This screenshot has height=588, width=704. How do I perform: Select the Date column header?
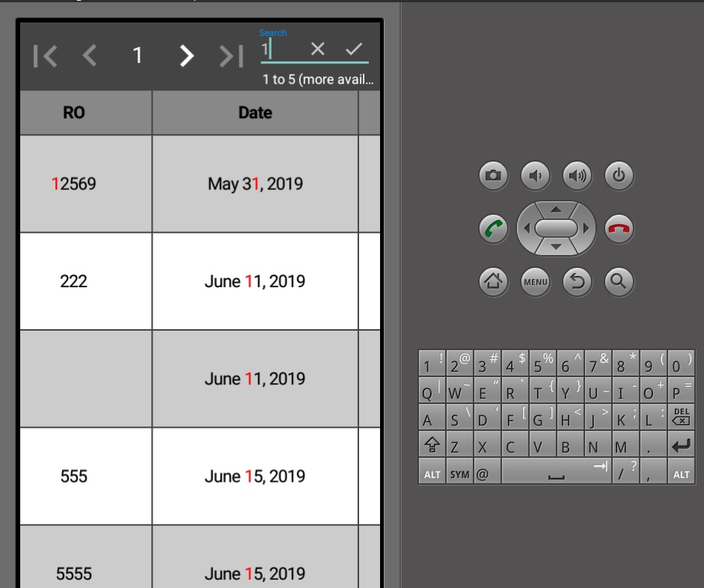click(x=255, y=113)
